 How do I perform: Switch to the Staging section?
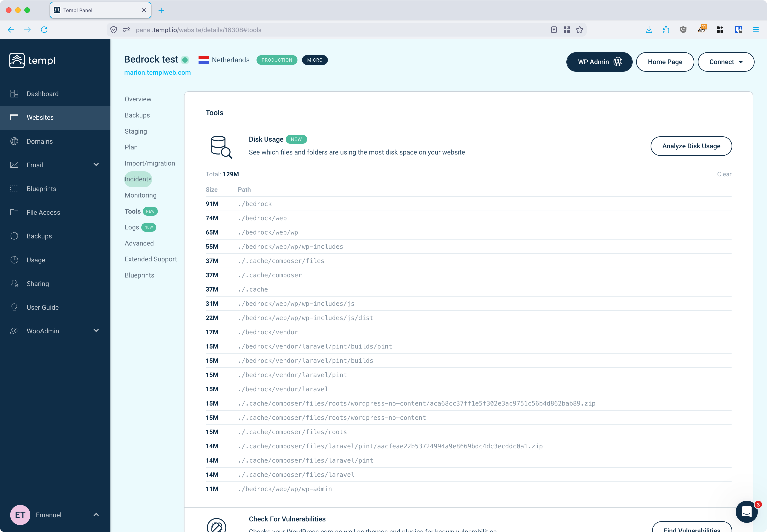[136, 131]
